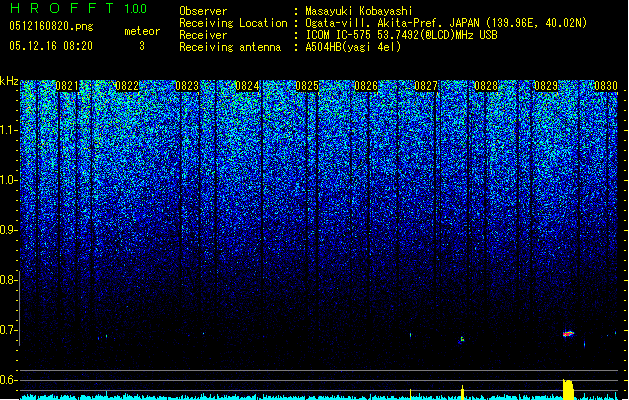This screenshot has height=400, width=629.
Task: Click the thin yellow power spike before 0828
Action: click(x=462, y=392)
